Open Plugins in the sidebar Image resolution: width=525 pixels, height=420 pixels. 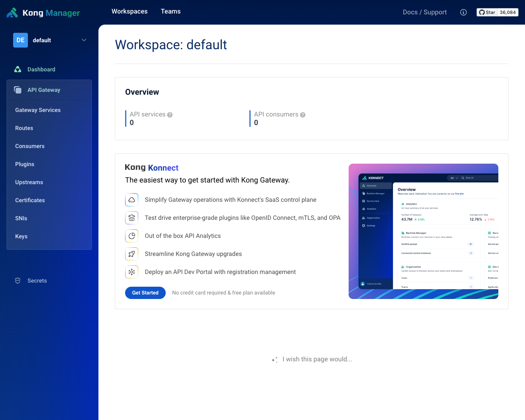25,164
